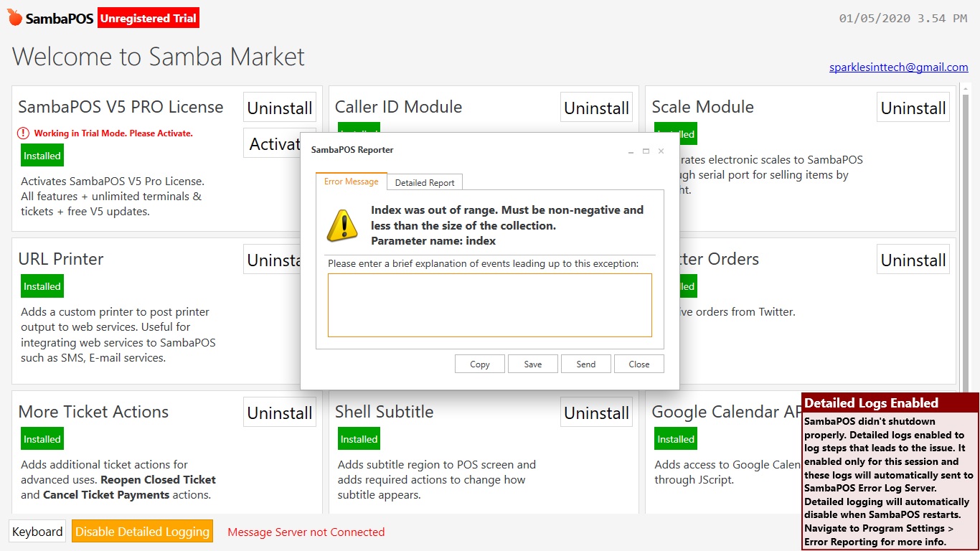The height and width of the screenshot is (551, 980).
Task: Click the Installed badge under URL Printer
Action: click(x=42, y=286)
